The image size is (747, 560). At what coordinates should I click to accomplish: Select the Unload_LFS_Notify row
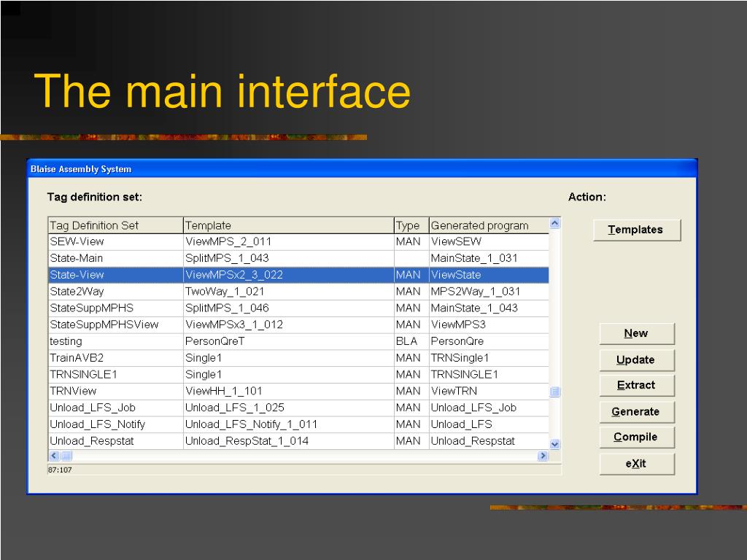[x=298, y=424]
